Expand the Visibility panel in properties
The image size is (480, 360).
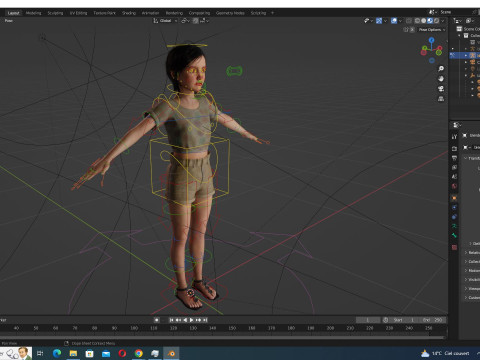coord(472,280)
